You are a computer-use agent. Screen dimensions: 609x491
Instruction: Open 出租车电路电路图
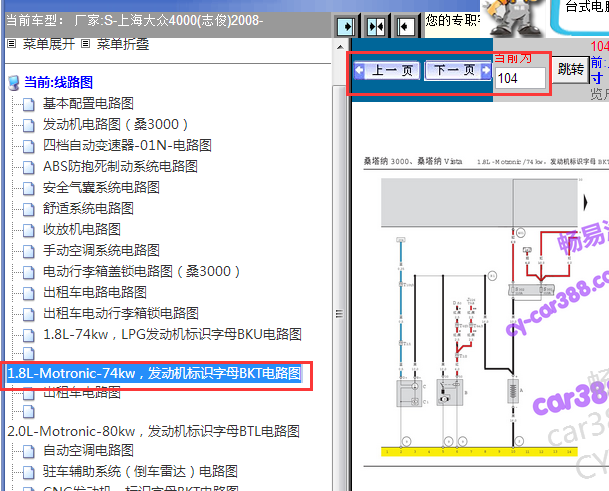tap(95, 292)
